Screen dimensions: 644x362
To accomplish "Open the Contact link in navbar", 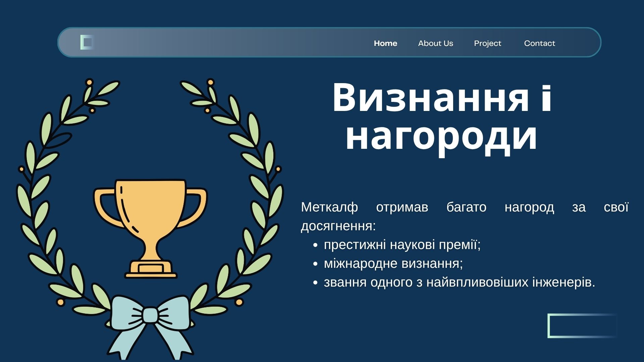I will pyautogui.click(x=539, y=43).
